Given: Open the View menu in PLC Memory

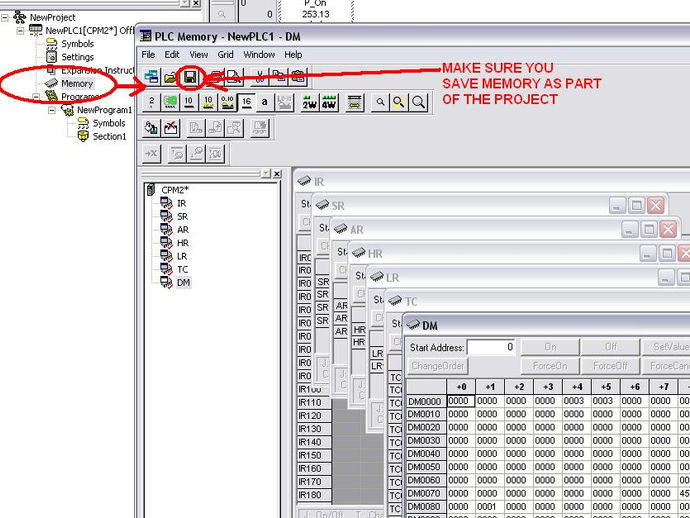Looking at the screenshot, I should 198,55.
